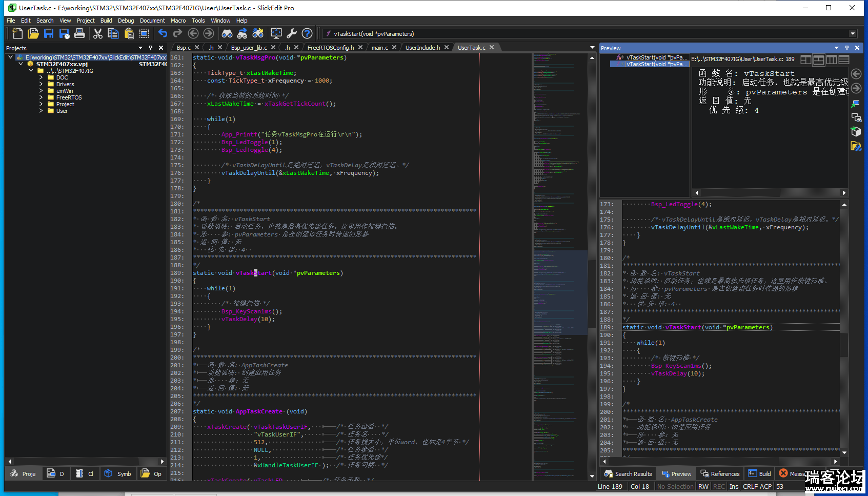Close the UserTask.c tab
This screenshot has width=868, height=496.
[492, 47]
